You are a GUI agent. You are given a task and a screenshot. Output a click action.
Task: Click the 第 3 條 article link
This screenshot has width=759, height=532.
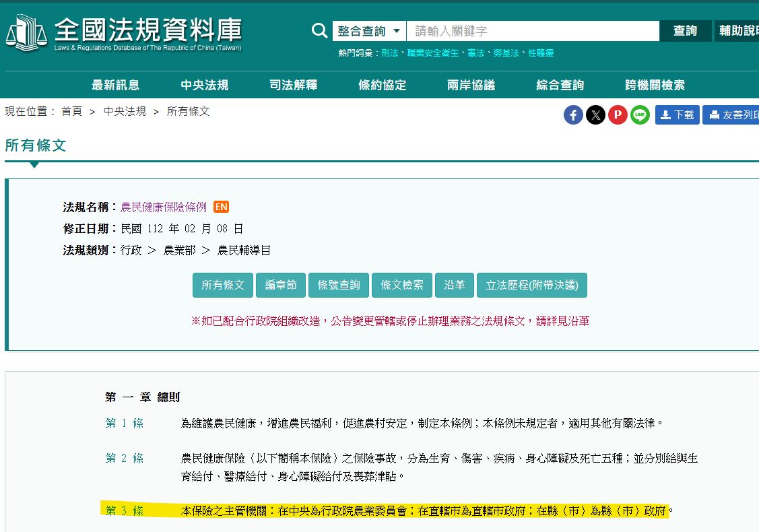click(125, 510)
